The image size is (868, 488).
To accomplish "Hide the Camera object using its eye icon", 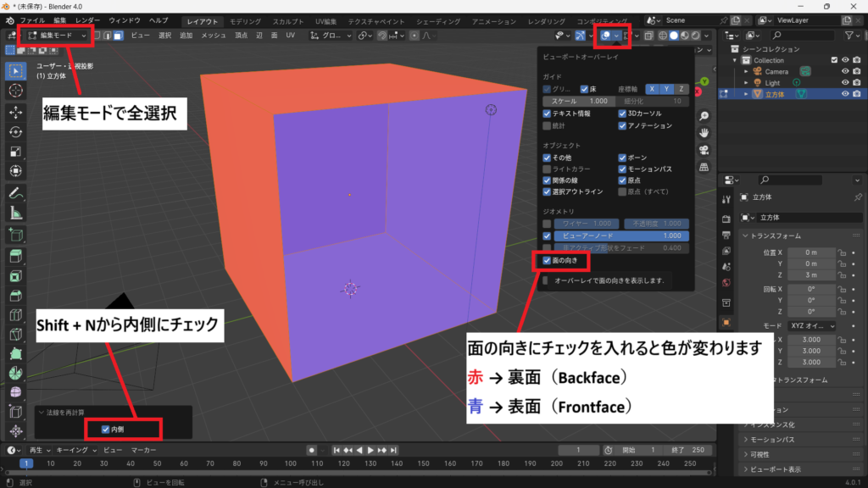I will 845,71.
